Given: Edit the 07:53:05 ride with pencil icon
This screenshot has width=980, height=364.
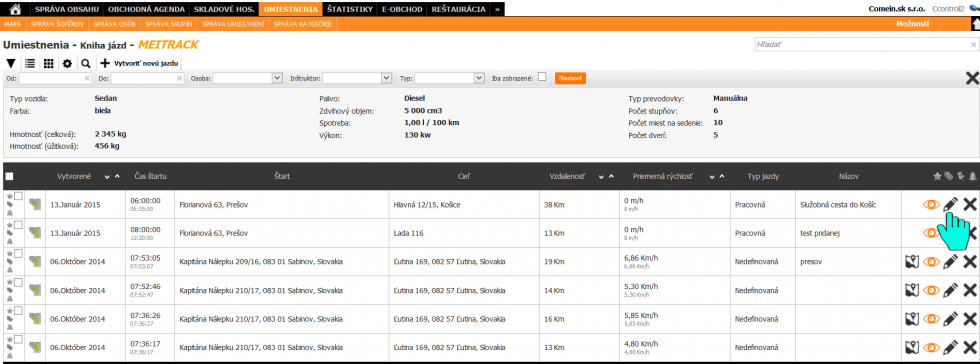Looking at the screenshot, I should 950,261.
